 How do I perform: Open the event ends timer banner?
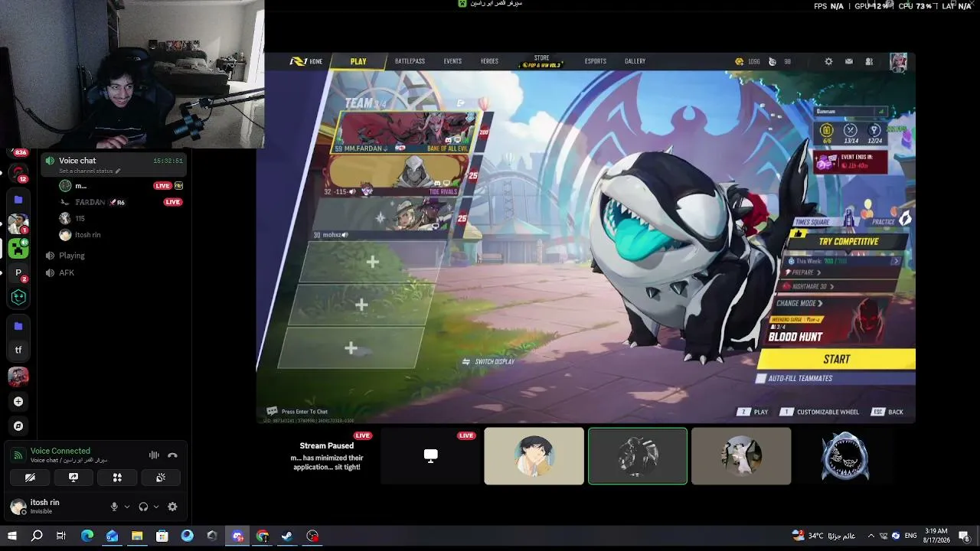(x=850, y=161)
